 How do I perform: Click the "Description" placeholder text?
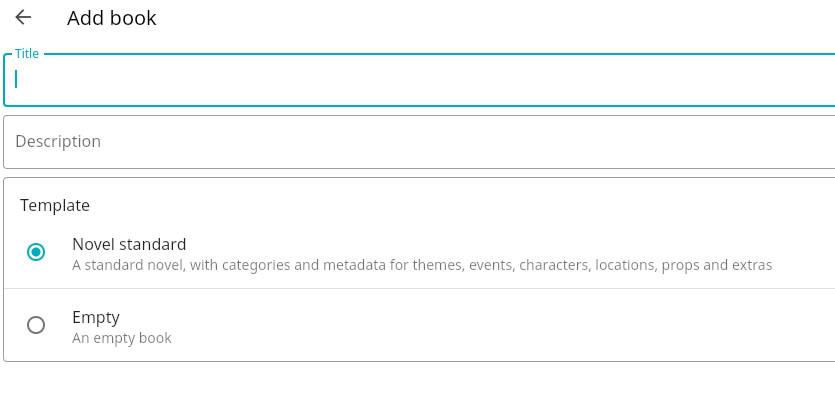pyautogui.click(x=58, y=142)
